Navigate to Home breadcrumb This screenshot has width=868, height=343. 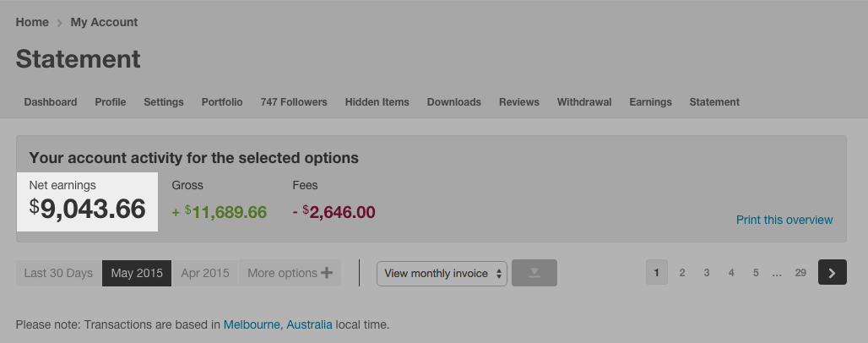coord(32,22)
